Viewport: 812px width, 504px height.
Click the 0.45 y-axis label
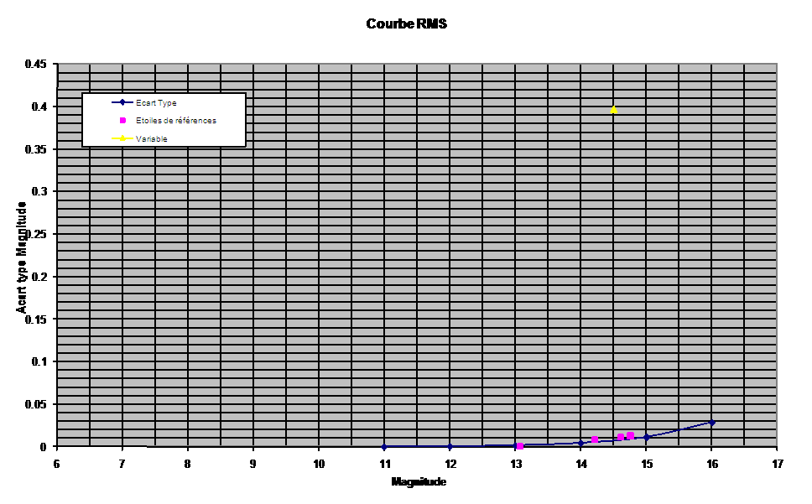point(36,65)
